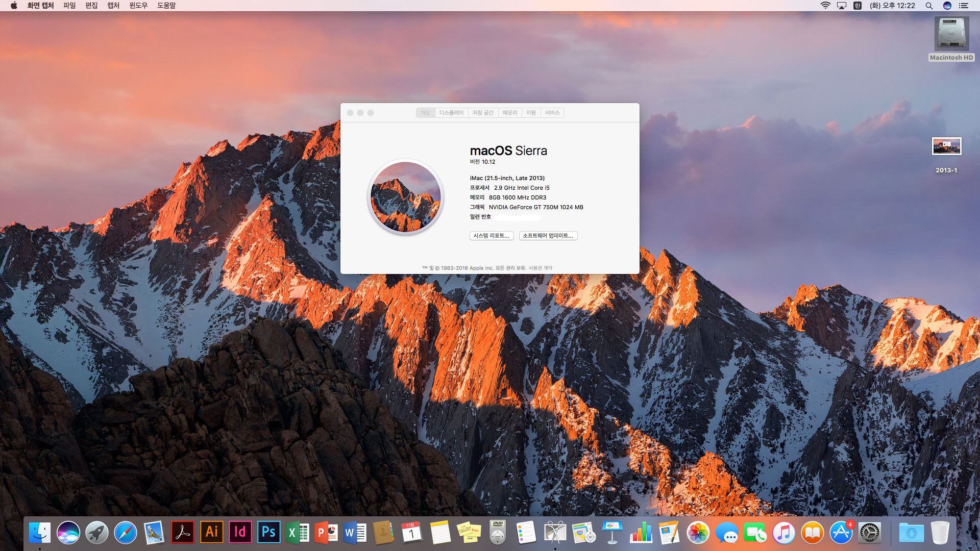Open Safari browser from the dock
Viewport: 980px width, 551px height.
126,533
